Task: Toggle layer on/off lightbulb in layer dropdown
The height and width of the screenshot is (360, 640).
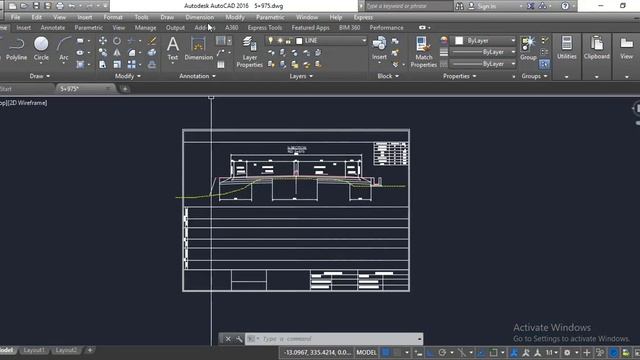Action: pyautogui.click(x=270, y=40)
